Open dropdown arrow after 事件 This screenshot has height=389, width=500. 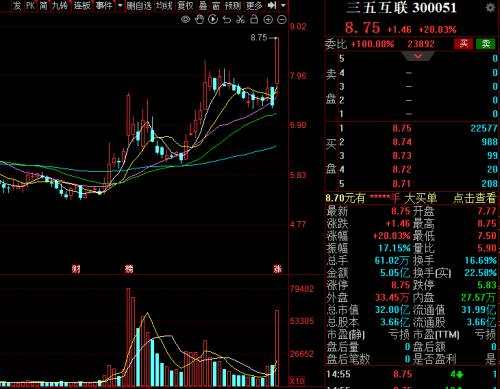tap(120, 6)
